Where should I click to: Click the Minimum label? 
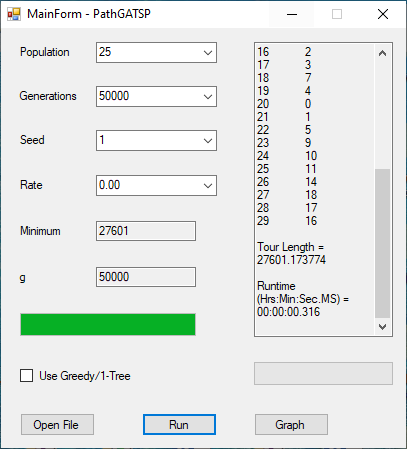click(x=40, y=231)
